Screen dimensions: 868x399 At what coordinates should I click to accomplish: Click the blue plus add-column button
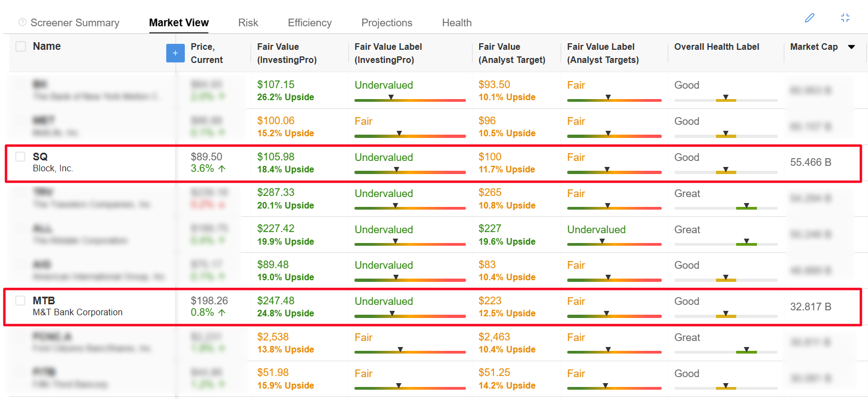175,53
